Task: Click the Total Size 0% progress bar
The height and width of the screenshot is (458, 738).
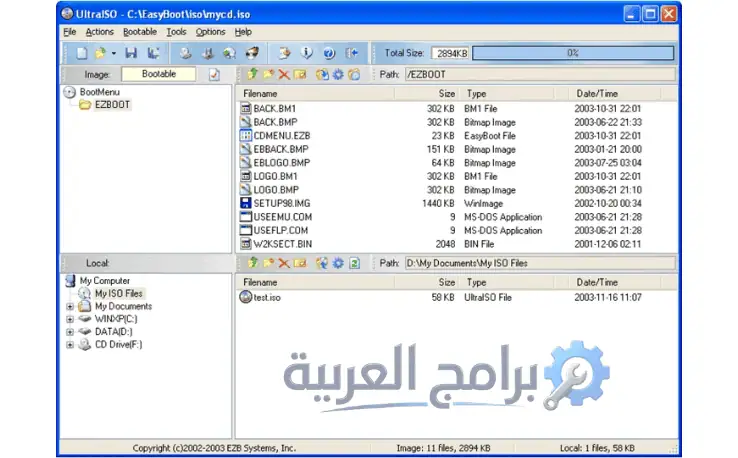Action: [573, 53]
